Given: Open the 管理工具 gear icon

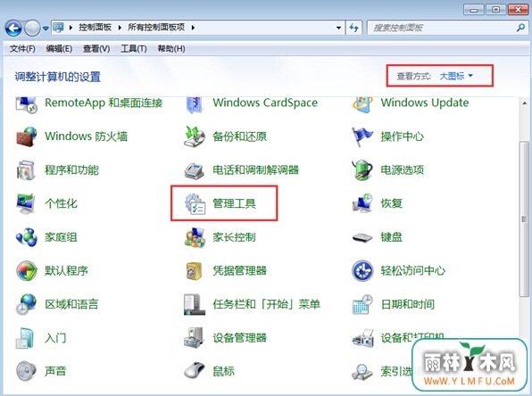Looking at the screenshot, I should click(195, 203).
